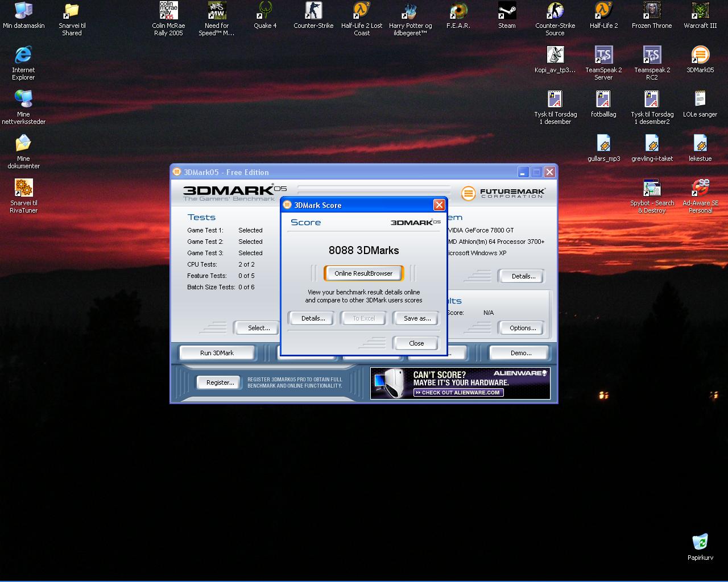The height and width of the screenshot is (582, 728).
Task: Click the Feature Tests label
Action: pos(207,276)
